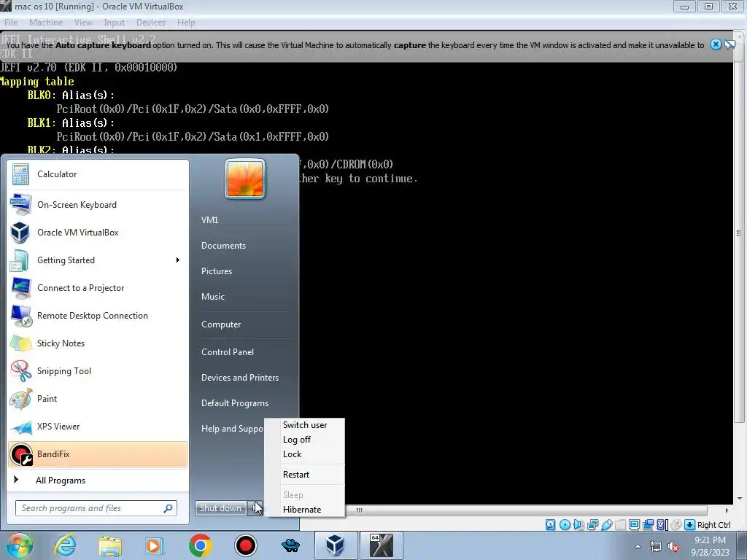Choose Switch user from power menu

[x=305, y=425]
